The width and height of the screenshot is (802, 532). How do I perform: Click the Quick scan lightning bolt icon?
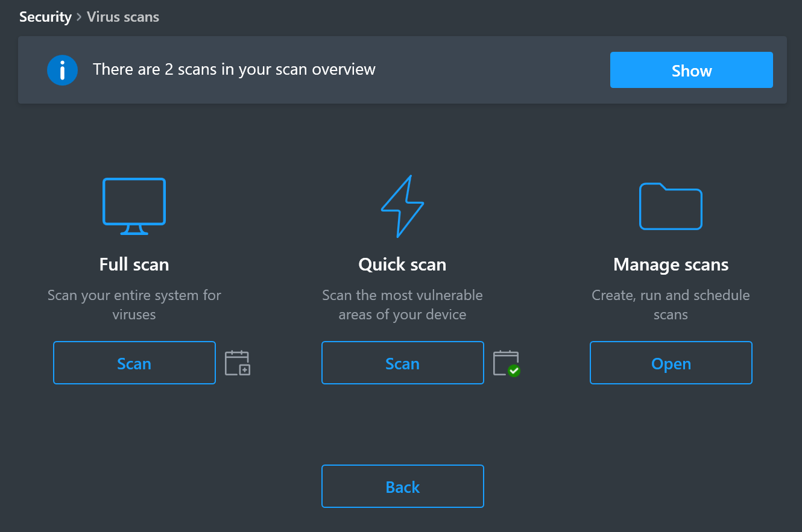click(402, 206)
